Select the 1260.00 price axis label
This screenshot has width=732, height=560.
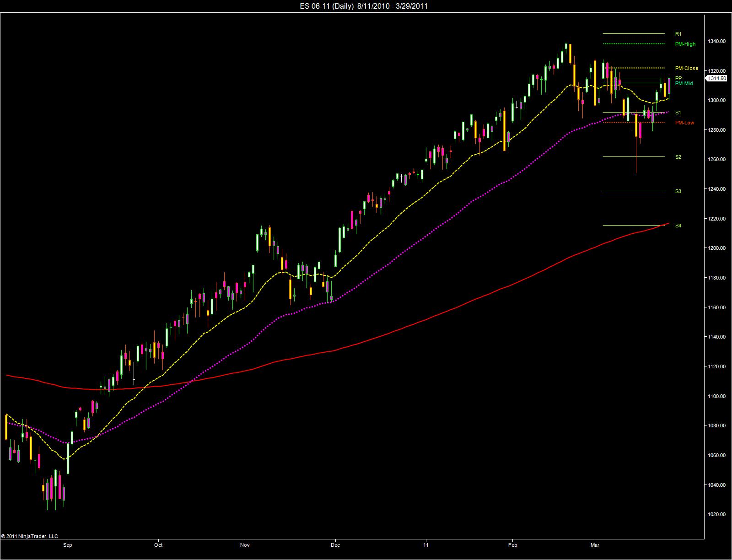pyautogui.click(x=717, y=159)
